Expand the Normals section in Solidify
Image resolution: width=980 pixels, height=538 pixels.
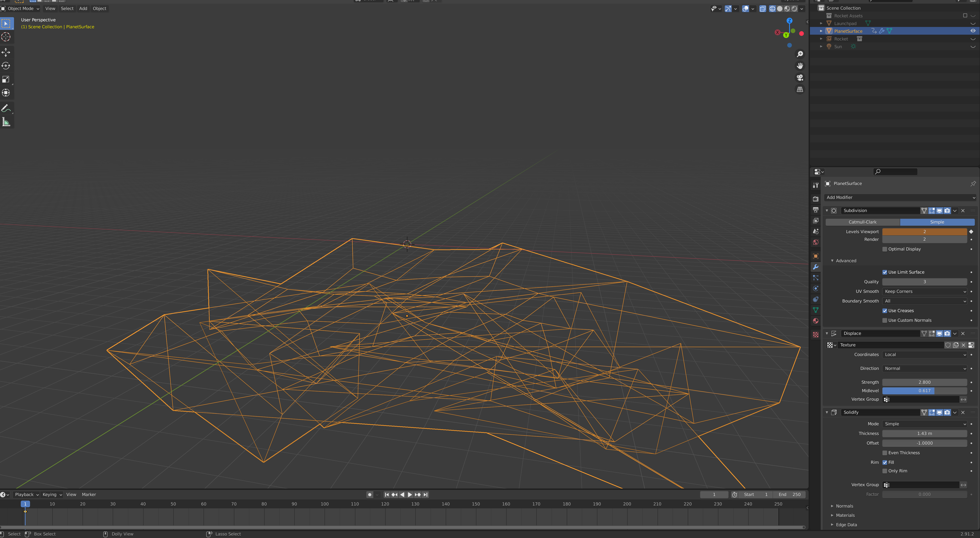point(844,506)
